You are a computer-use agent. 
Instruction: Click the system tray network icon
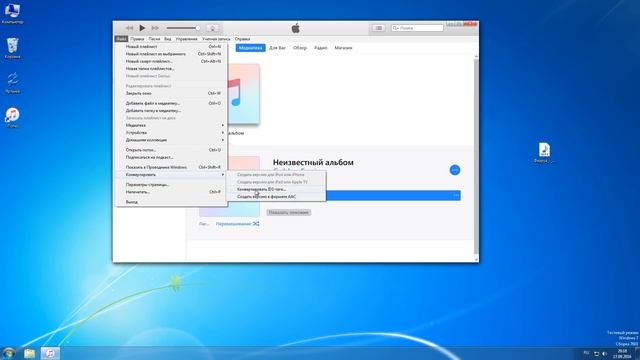tap(596, 353)
